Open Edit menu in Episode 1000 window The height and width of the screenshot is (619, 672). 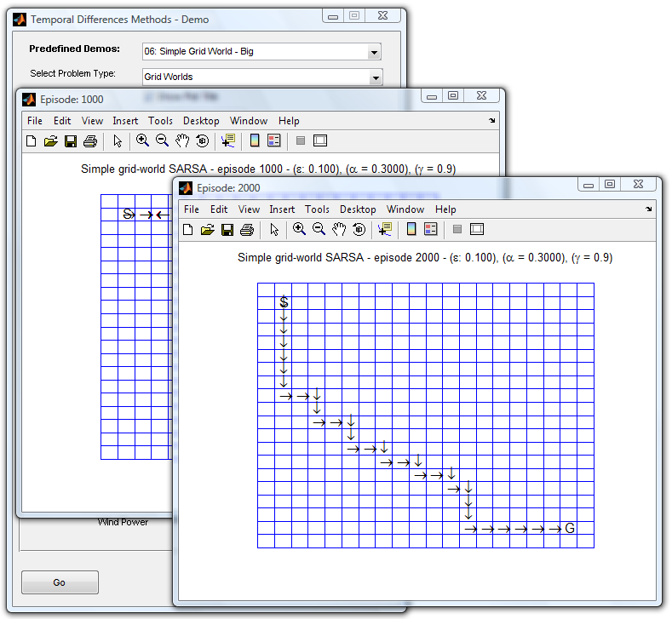[61, 121]
